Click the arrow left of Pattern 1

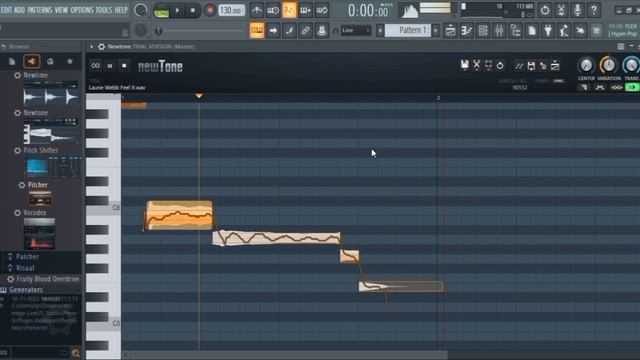tap(380, 30)
